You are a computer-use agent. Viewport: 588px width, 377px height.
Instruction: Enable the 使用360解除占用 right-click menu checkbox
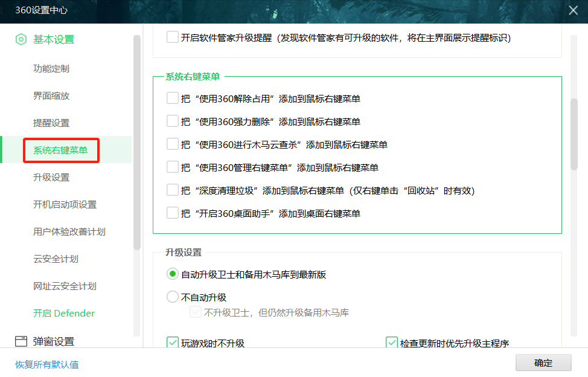pyautogui.click(x=173, y=98)
